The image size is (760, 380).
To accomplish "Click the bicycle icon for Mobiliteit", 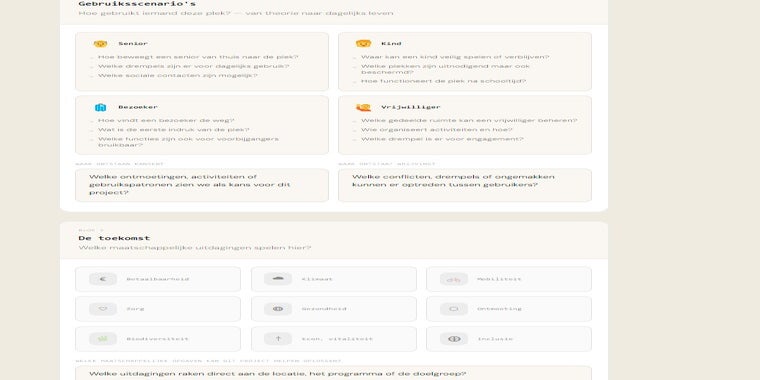I will point(454,279).
